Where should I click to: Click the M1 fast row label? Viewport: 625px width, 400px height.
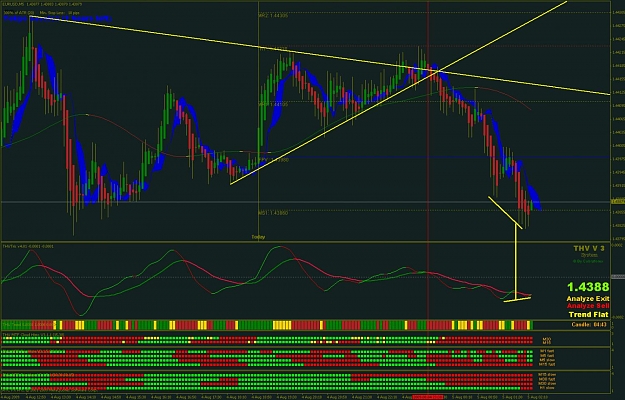pos(547,351)
